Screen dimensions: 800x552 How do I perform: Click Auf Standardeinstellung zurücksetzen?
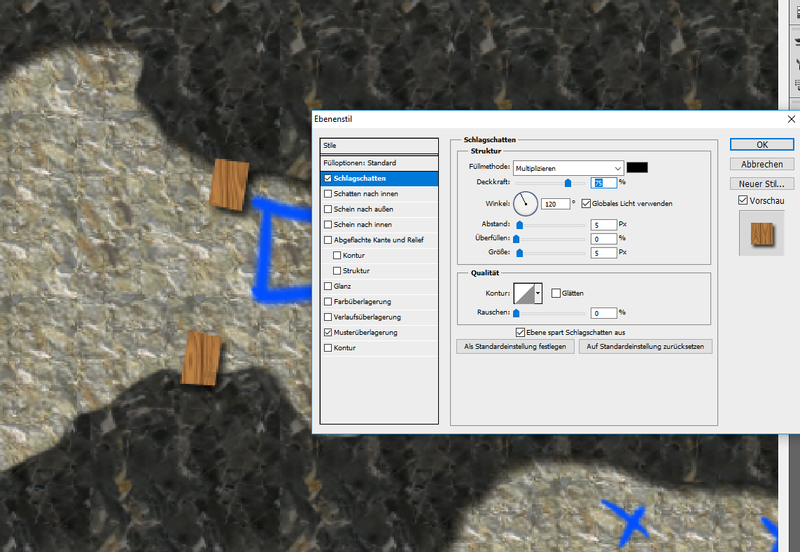646,347
